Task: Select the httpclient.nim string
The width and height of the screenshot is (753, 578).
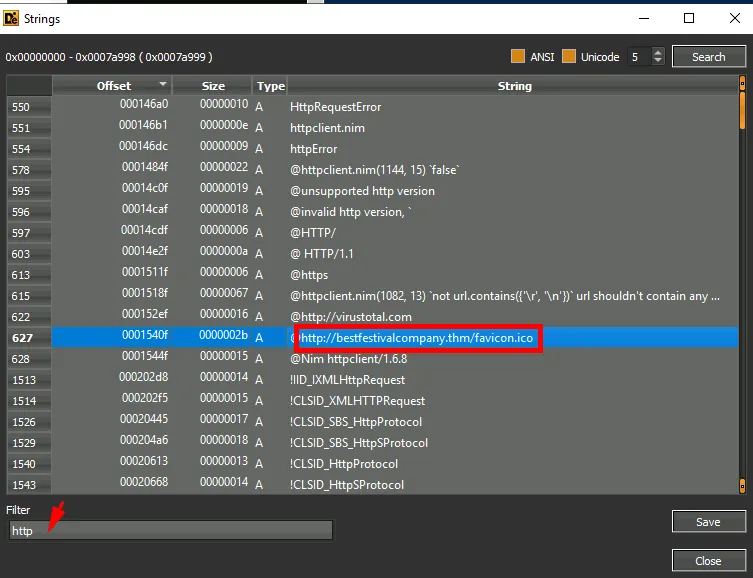Action: coord(327,128)
